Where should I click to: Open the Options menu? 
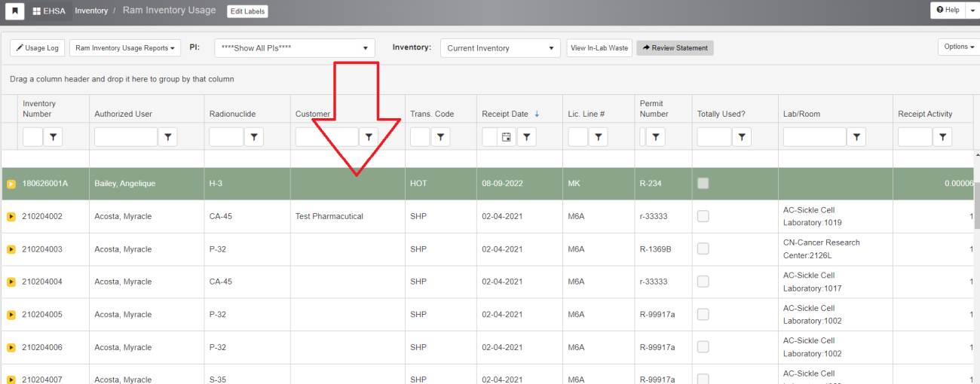click(958, 47)
